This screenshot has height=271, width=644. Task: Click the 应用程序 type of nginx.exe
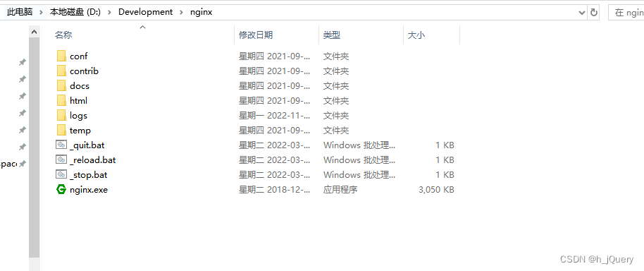(x=340, y=190)
